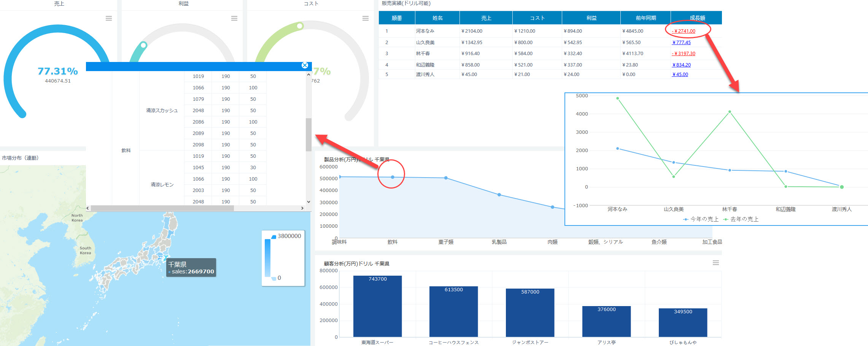Open the コスト gauge hamburger menu
The width and height of the screenshot is (868, 346).
[x=366, y=18]
